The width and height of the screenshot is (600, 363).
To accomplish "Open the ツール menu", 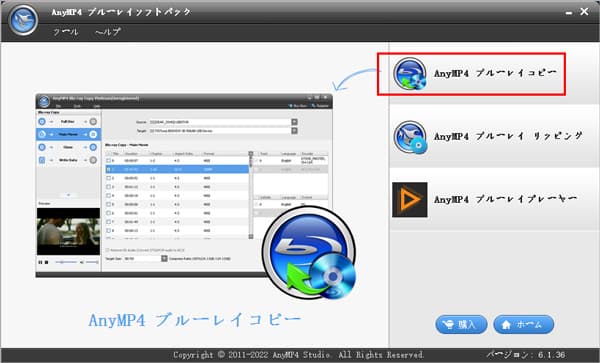I will coord(66,32).
